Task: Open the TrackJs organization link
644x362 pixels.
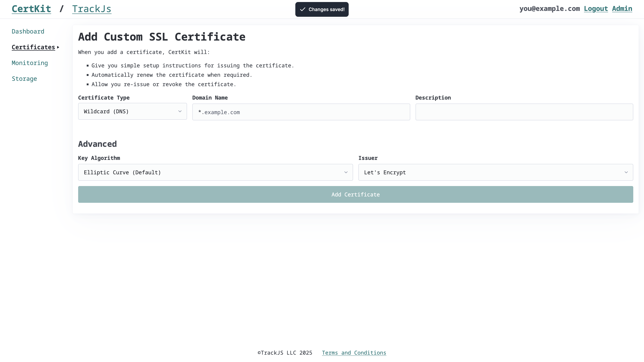Action: pos(92,9)
